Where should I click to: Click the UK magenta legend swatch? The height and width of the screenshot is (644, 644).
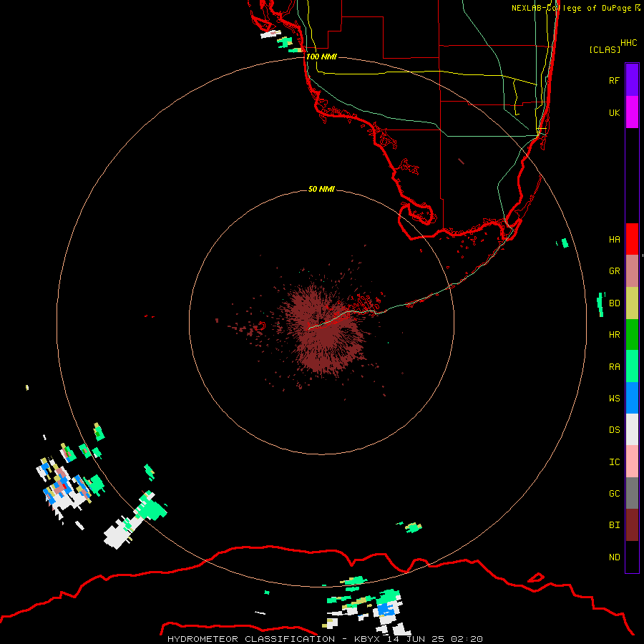(632, 112)
